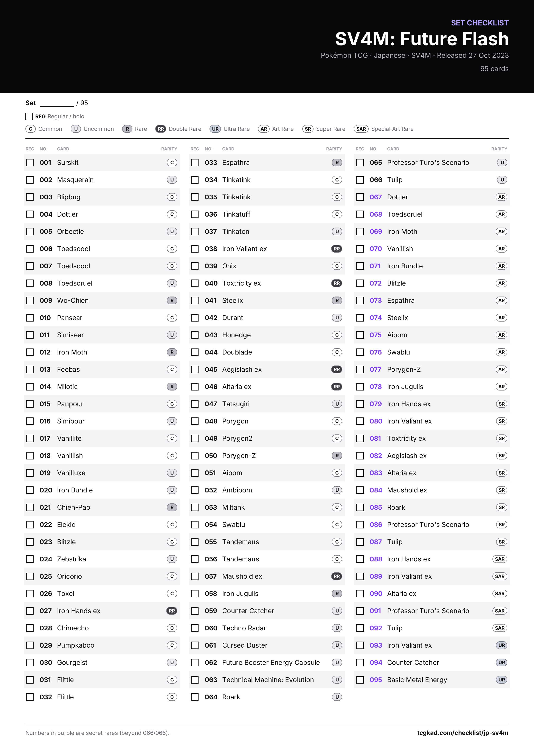
Task: Click the SAR badge next to Tulip 092
Action: (x=500, y=628)
